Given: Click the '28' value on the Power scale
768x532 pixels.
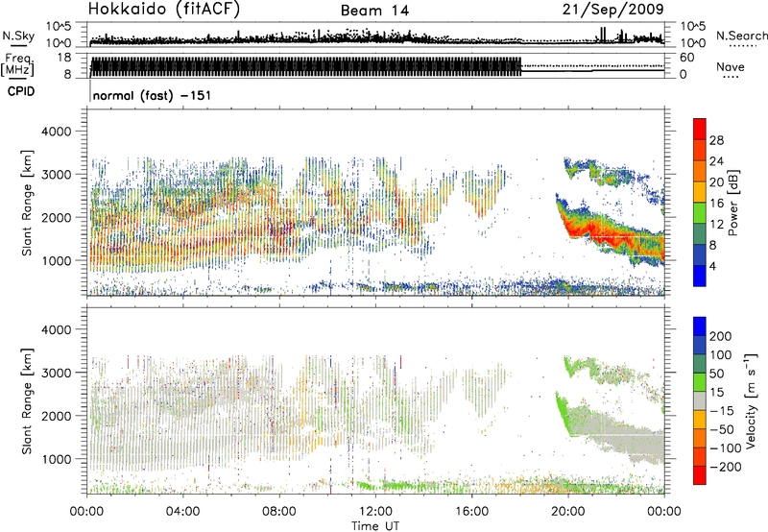Looking at the screenshot, I should [716, 140].
